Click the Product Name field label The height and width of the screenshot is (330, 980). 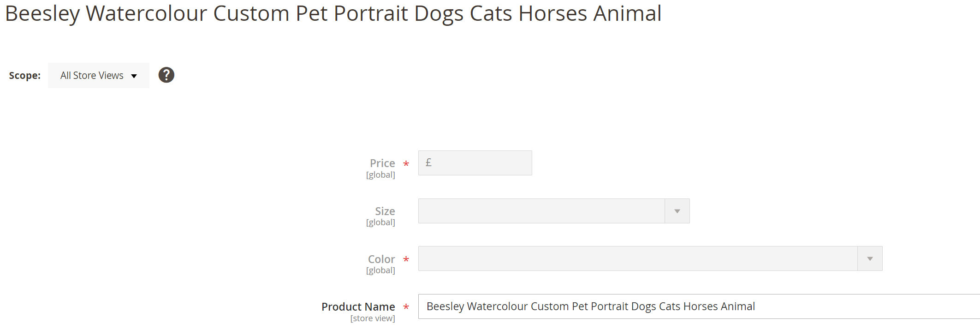pos(358,306)
